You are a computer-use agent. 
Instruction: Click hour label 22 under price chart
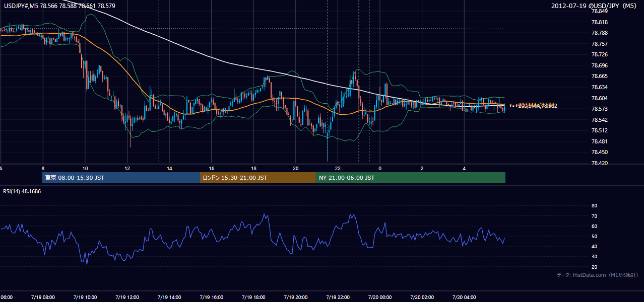point(338,168)
